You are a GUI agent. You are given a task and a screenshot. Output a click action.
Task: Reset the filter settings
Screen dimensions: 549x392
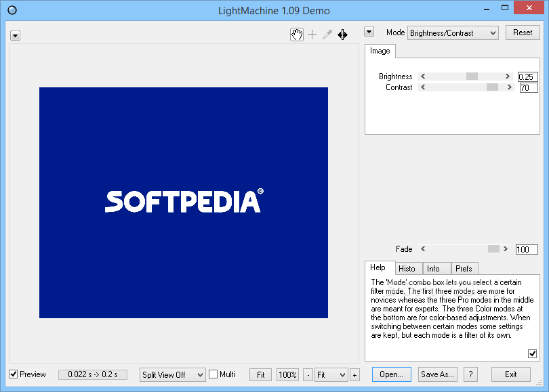[x=523, y=32]
